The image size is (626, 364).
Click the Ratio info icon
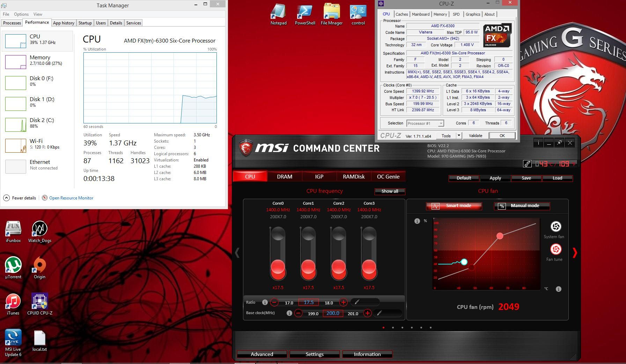pos(265,302)
